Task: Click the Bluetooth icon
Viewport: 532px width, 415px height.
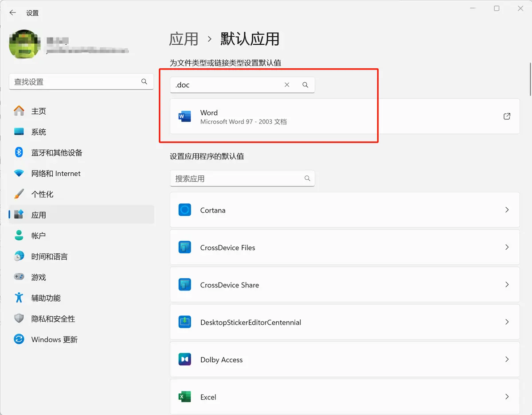Action: tap(19, 152)
